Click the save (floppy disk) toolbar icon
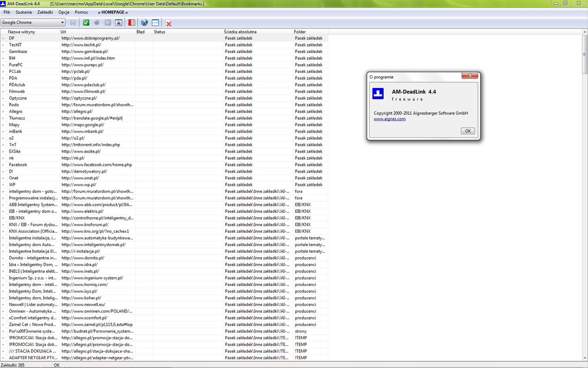The height and width of the screenshot is (368, 588). (x=73, y=22)
